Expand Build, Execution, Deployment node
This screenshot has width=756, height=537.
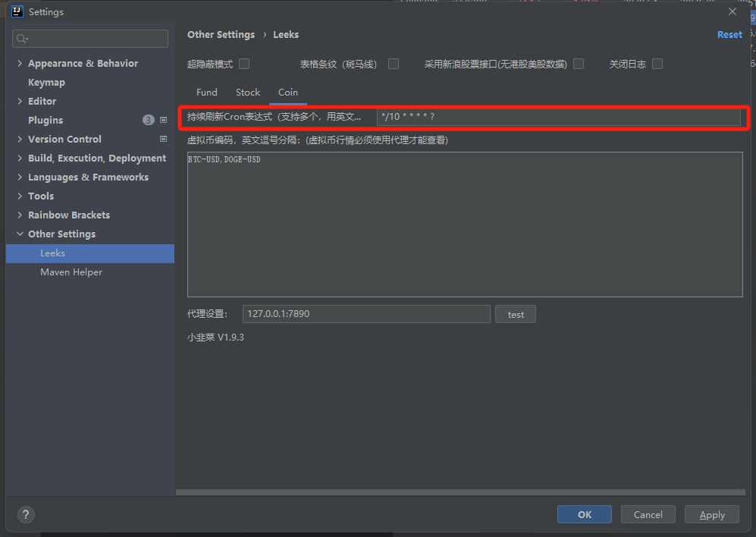(20, 158)
